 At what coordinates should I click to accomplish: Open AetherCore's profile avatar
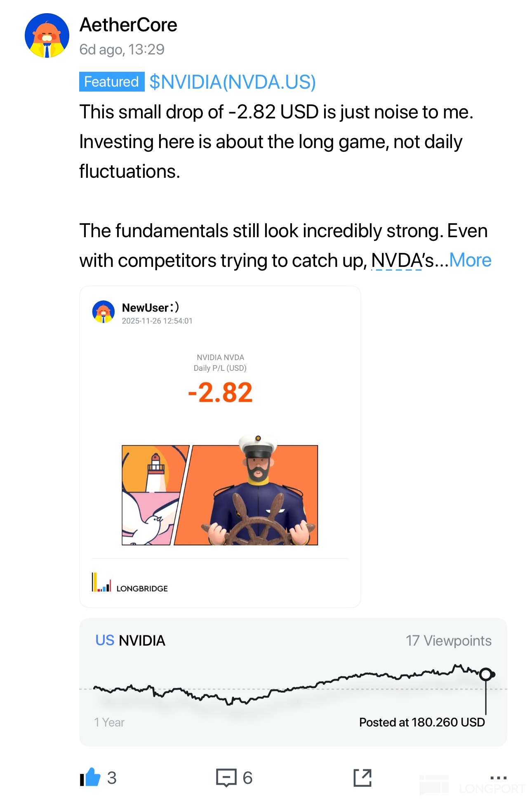pyautogui.click(x=47, y=35)
